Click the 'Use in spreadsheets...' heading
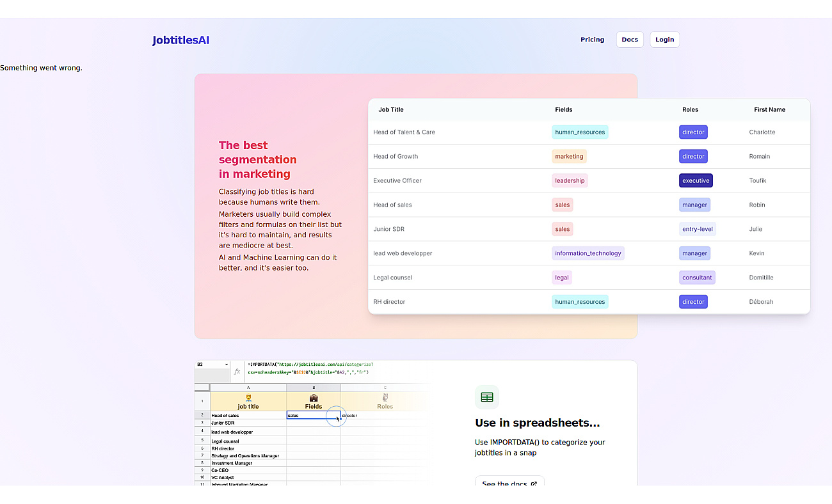This screenshot has width=832, height=504. 537,423
